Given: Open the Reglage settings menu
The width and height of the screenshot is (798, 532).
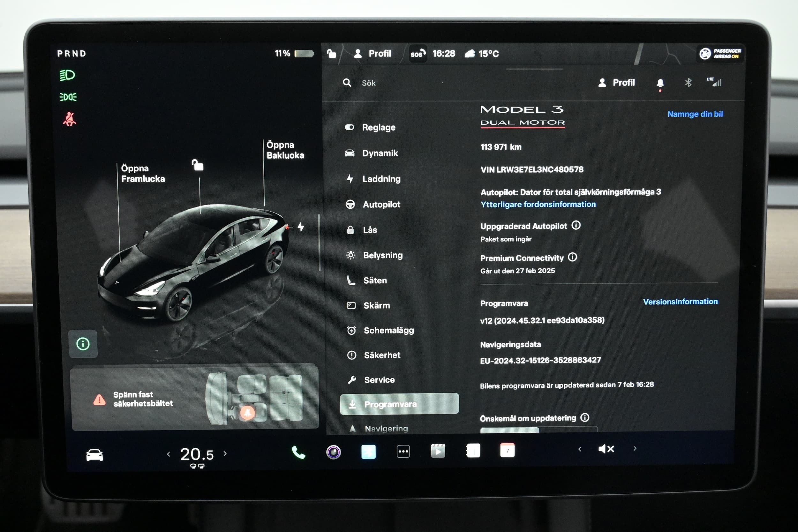Looking at the screenshot, I should pos(371,128).
